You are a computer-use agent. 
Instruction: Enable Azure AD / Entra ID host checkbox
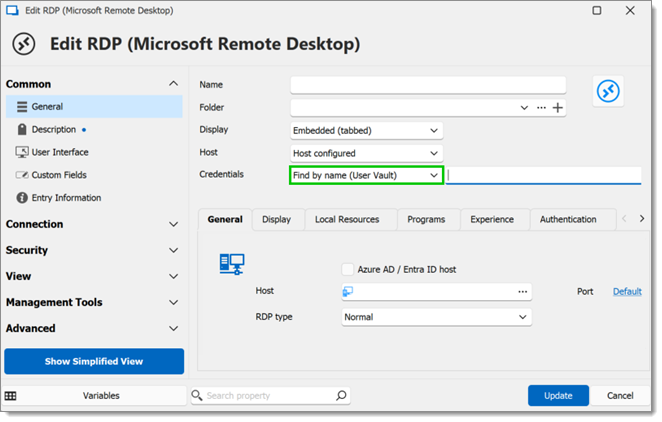tap(347, 269)
